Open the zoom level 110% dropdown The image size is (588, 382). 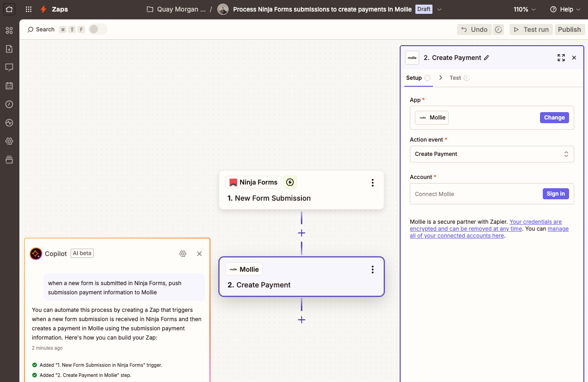pos(525,9)
